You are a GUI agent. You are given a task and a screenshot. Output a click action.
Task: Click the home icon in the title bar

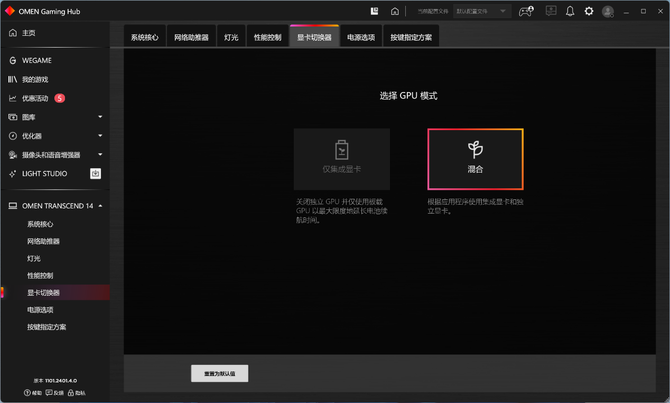[395, 11]
